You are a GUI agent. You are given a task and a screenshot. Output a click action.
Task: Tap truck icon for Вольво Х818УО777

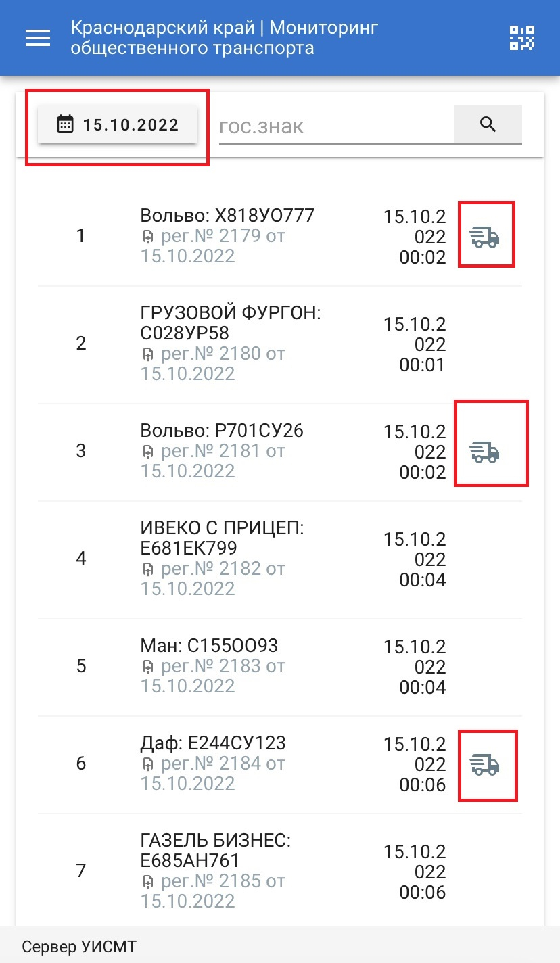[x=484, y=237]
